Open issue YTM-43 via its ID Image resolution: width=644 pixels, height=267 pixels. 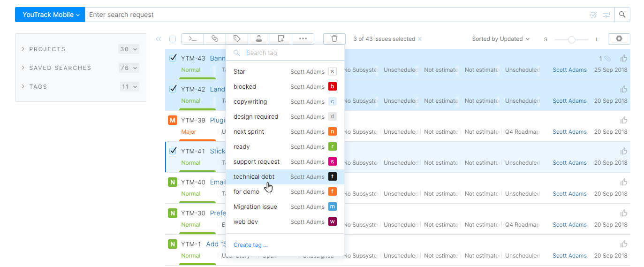click(x=193, y=58)
